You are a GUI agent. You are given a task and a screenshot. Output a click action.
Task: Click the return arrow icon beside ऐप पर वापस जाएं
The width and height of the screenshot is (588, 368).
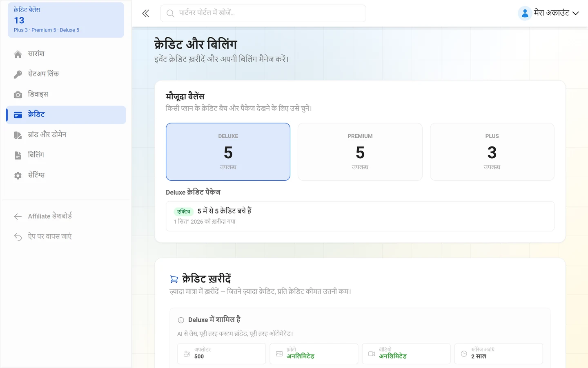point(18,237)
